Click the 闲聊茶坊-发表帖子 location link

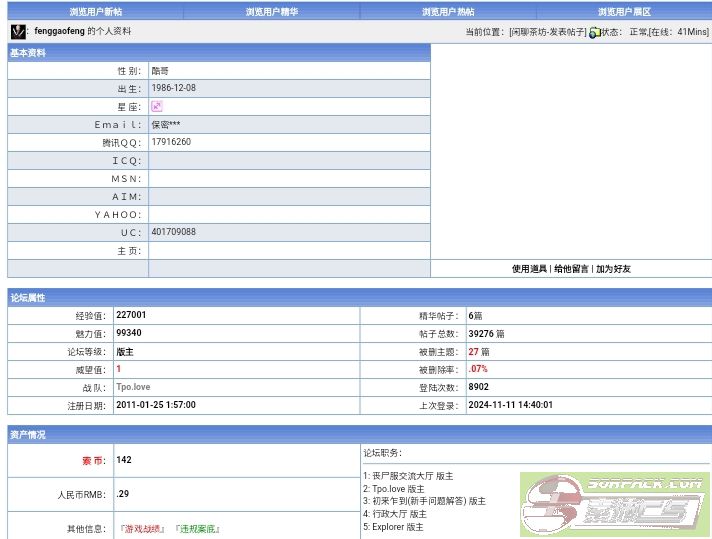547,32
